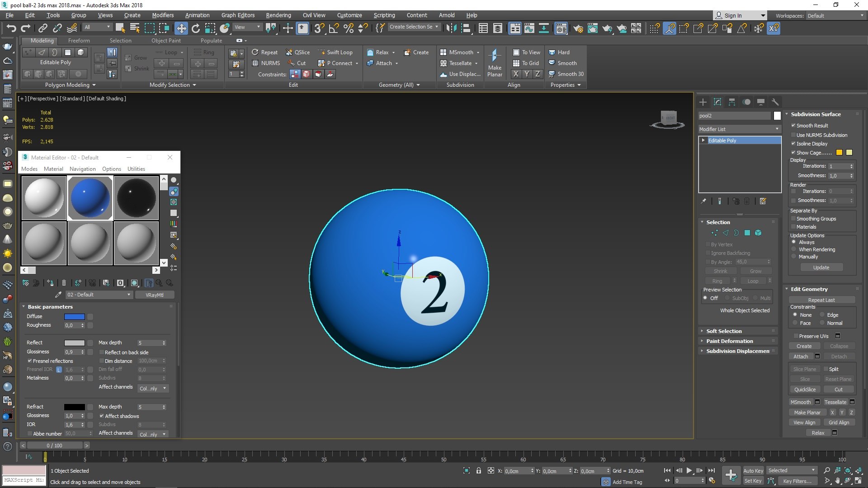Toggle the Isoline Display checkbox
This screenshot has height=488, width=868.
pyautogui.click(x=793, y=144)
